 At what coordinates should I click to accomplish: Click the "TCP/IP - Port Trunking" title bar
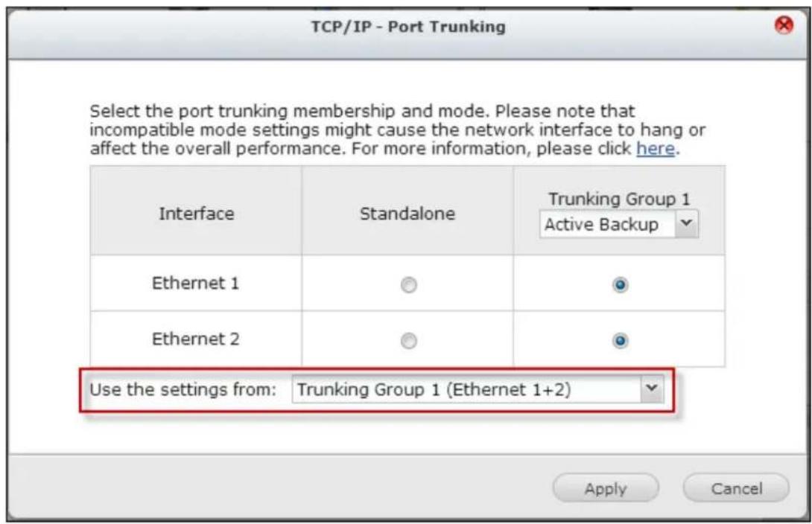(x=407, y=28)
